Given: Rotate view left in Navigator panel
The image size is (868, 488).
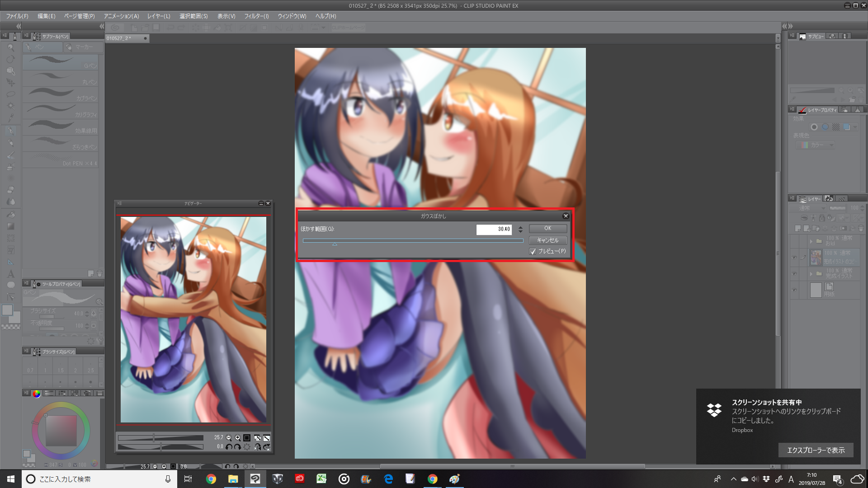Looking at the screenshot, I should point(229,447).
